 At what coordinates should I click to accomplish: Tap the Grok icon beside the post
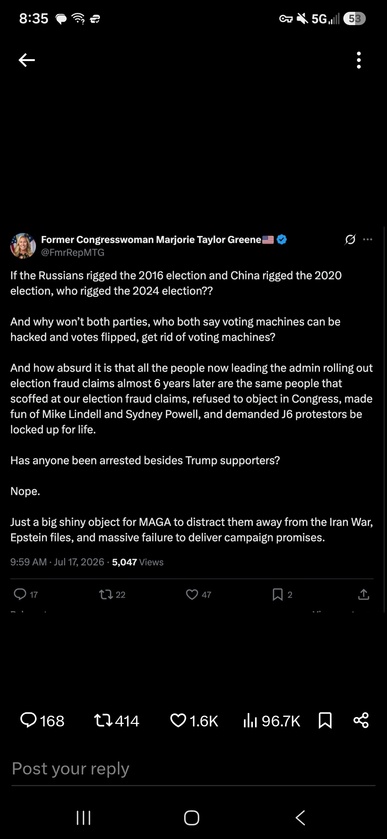click(351, 240)
